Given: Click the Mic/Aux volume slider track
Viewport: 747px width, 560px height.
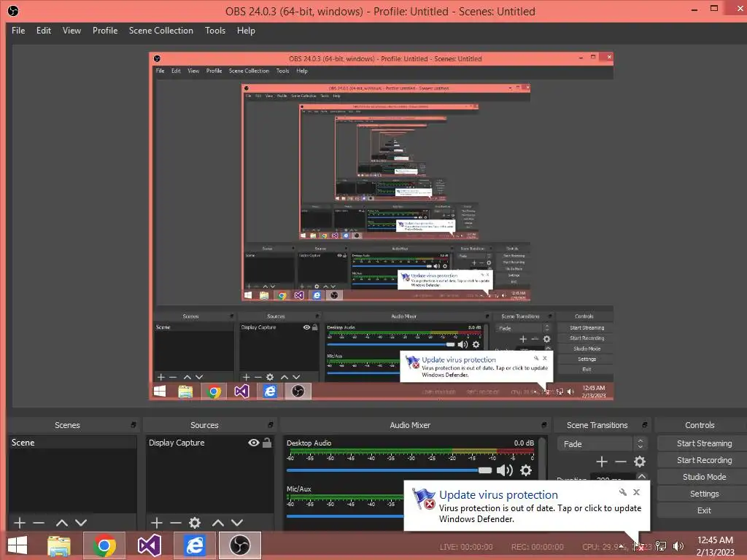Looking at the screenshot, I should click(345, 516).
